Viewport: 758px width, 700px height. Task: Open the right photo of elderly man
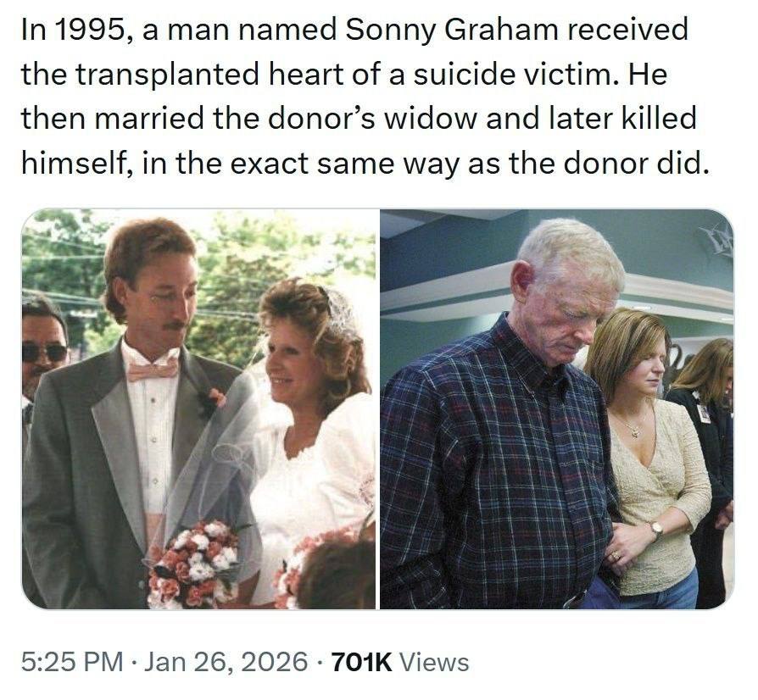click(556, 408)
